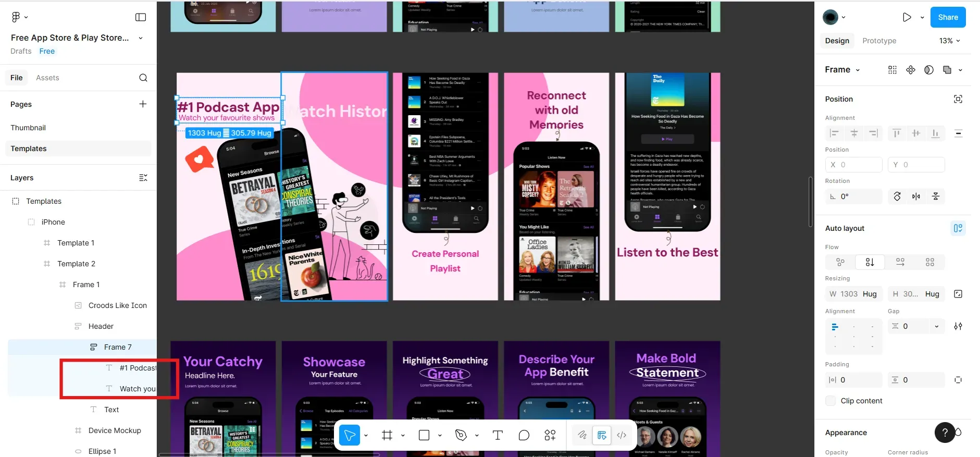
Task: Align vertical centers icon
Action: (x=916, y=133)
